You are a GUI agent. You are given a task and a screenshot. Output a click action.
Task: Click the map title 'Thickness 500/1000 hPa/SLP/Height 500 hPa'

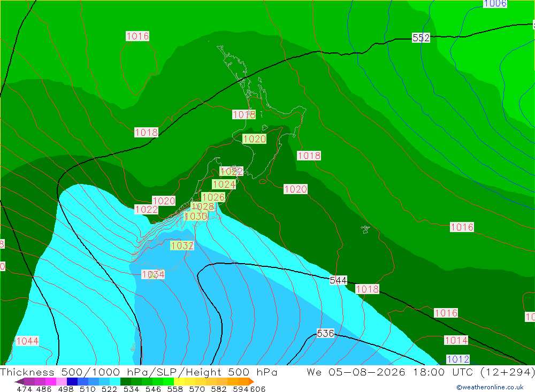pos(139,372)
